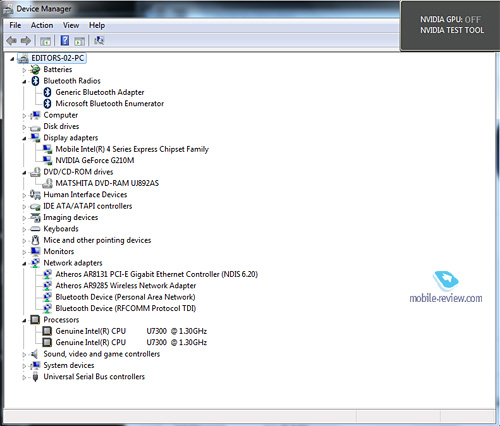Expand the Batteries category
Viewport: 500px width, 426px height.
(24, 70)
